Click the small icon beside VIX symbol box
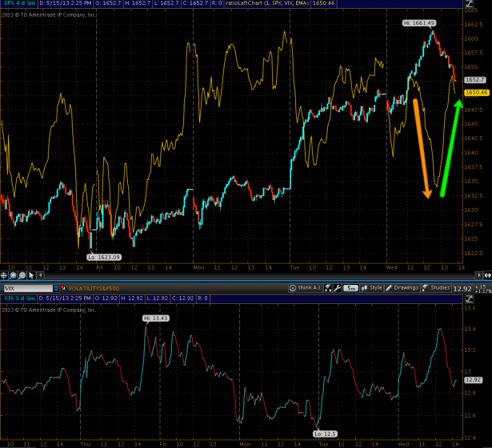Viewport: 492px width, 448px height. click(x=57, y=286)
